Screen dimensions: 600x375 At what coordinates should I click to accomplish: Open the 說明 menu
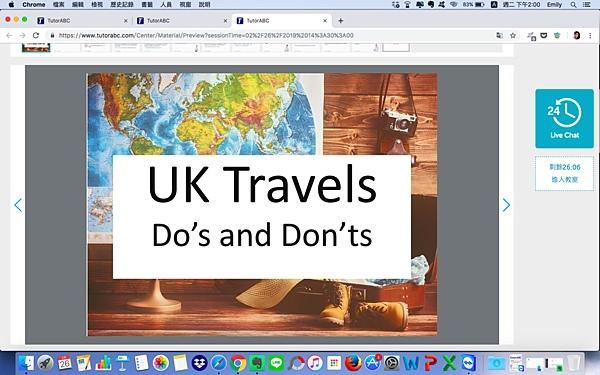[205, 5]
